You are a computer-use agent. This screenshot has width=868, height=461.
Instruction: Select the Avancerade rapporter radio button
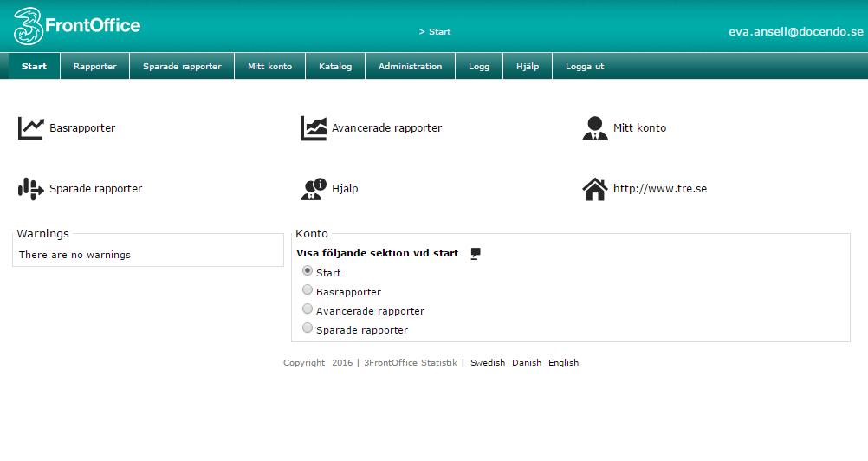(308, 308)
